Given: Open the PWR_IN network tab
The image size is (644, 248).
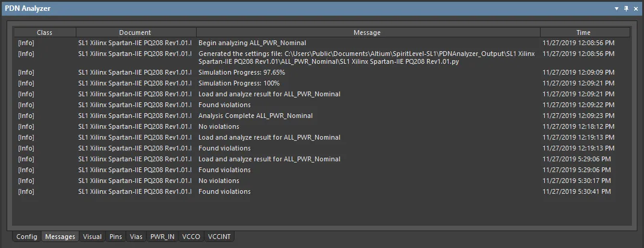Looking at the screenshot, I should coord(162,237).
